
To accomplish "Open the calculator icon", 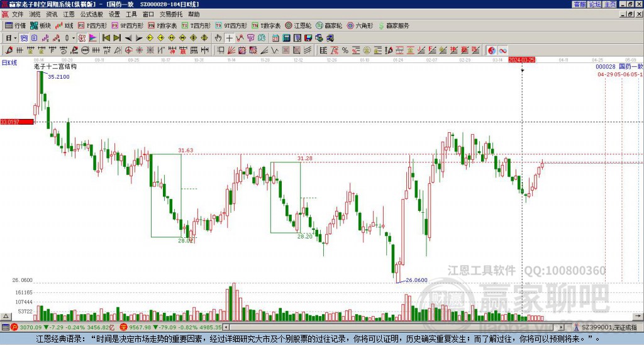I will click(x=286, y=38).
